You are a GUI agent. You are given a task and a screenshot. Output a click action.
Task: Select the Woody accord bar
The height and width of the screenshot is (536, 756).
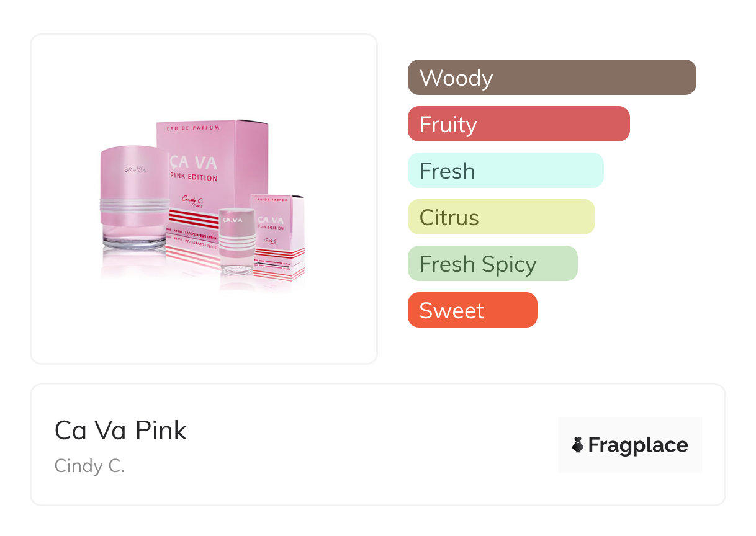point(551,78)
